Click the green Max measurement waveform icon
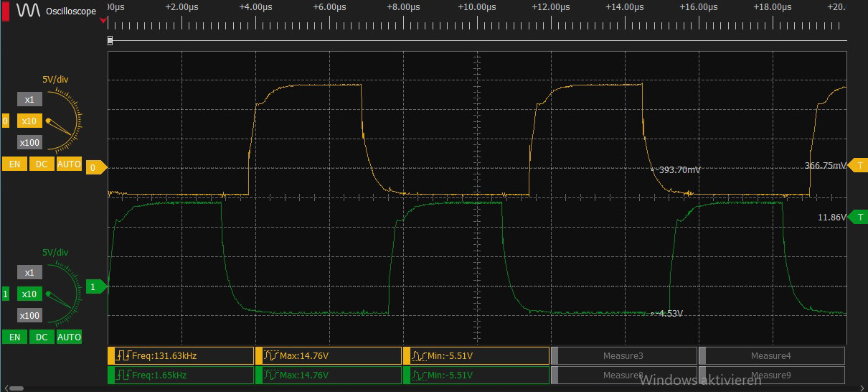 point(271,375)
